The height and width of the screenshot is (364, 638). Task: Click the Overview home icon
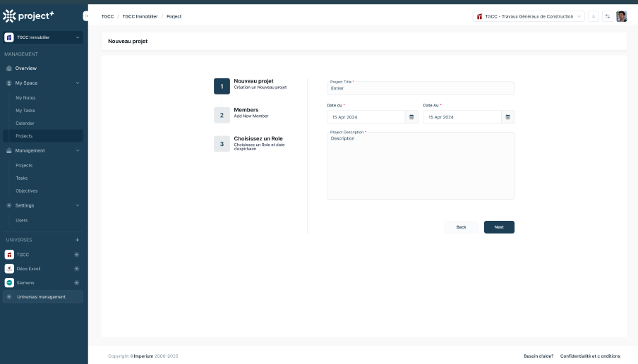coord(9,68)
